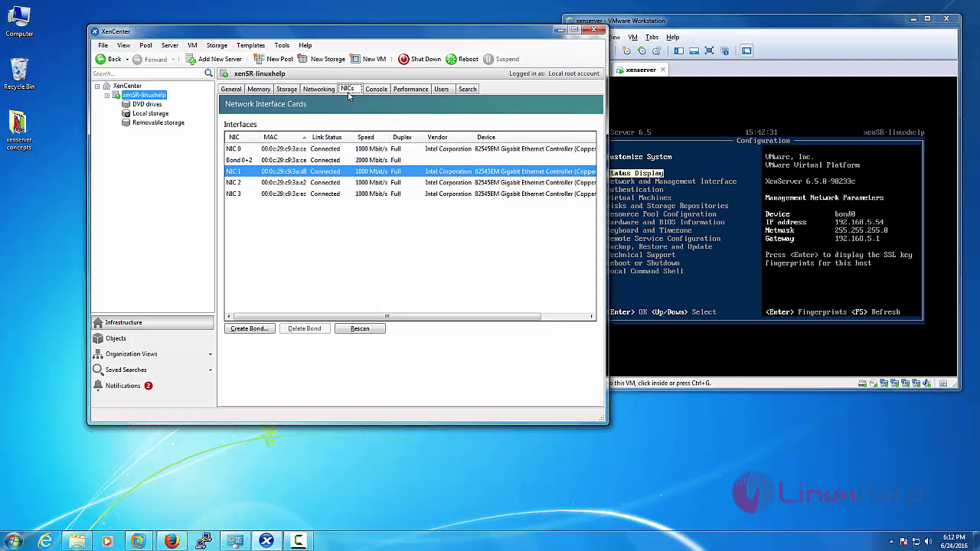Viewport: 980px width, 551px height.
Task: Open the Objects view
Action: tap(152, 338)
